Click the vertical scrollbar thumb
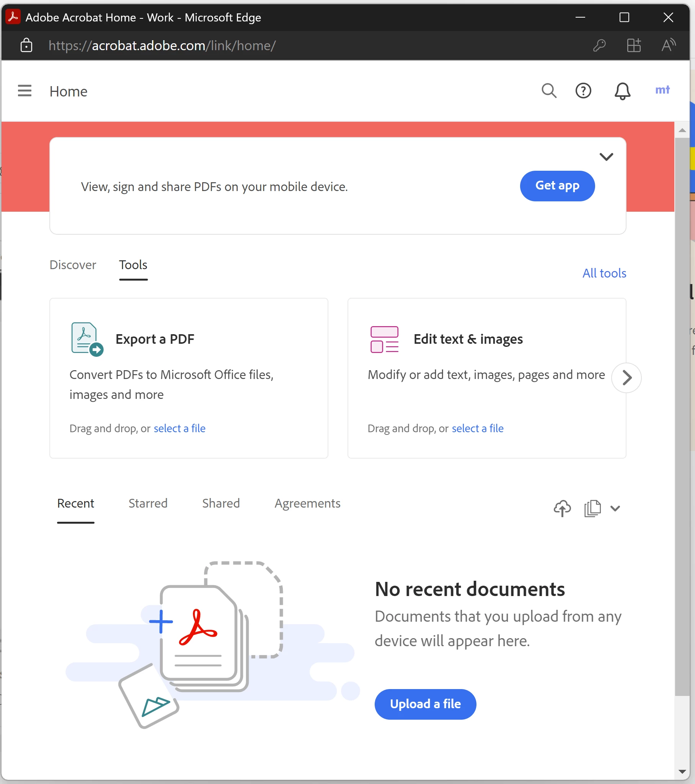The height and width of the screenshot is (784, 695). (682, 416)
